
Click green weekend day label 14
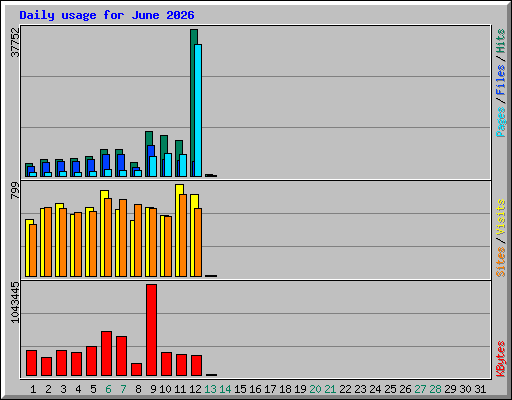click(x=225, y=389)
